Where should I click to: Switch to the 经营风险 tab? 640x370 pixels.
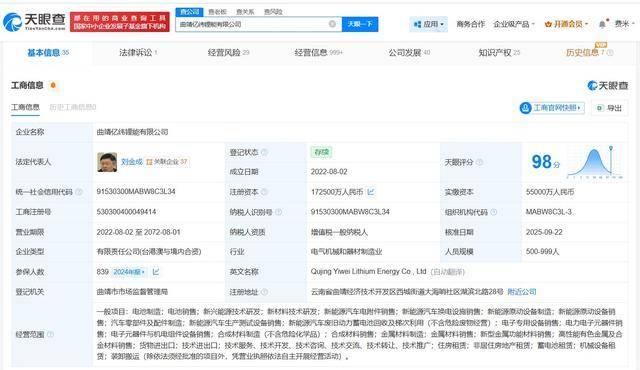(228, 53)
